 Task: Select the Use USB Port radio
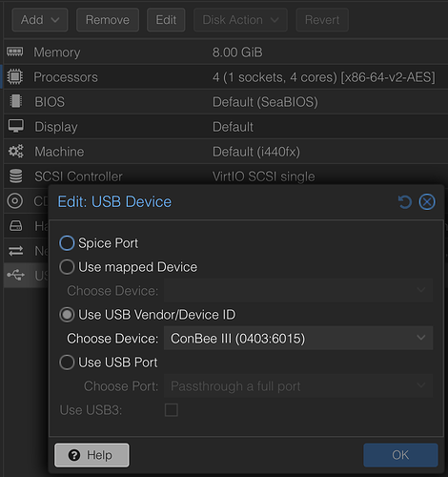(x=67, y=363)
